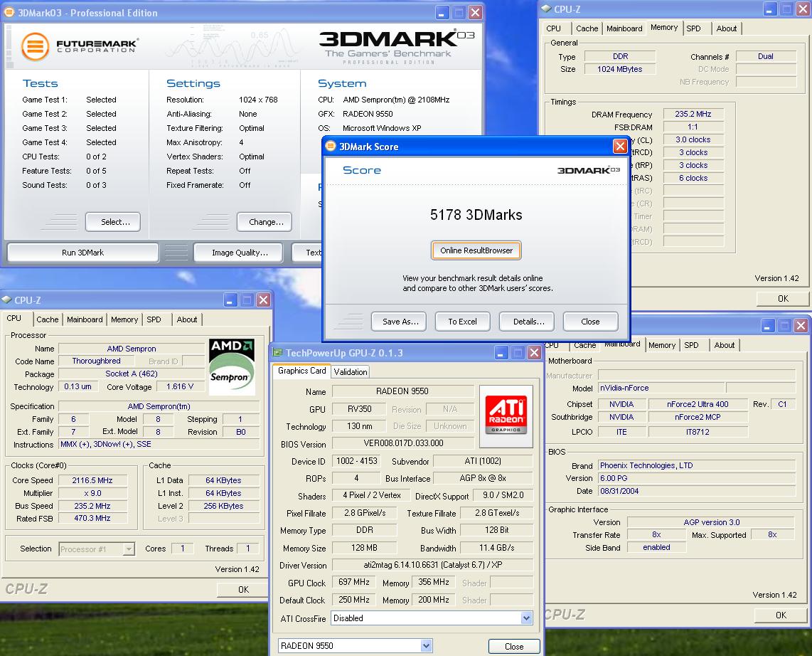Viewport: 812px width, 656px height.
Task: Click the Futuremark Corporation logo
Action: tap(80, 46)
